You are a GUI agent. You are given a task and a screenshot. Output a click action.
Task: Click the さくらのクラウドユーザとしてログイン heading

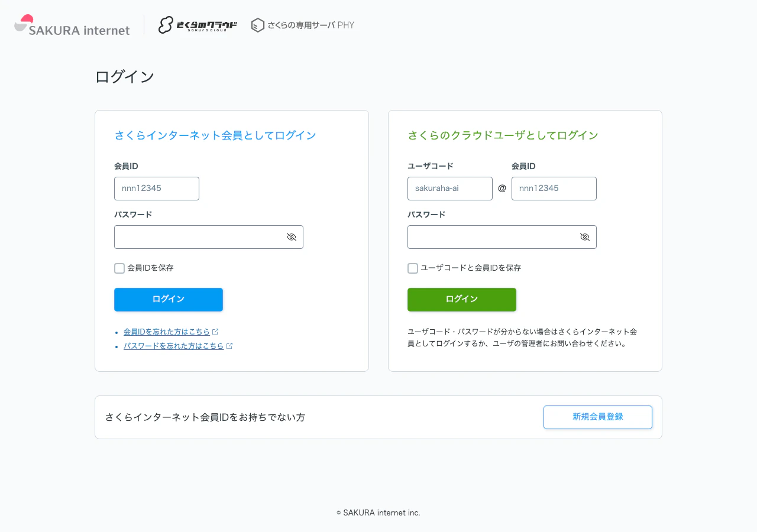click(503, 136)
